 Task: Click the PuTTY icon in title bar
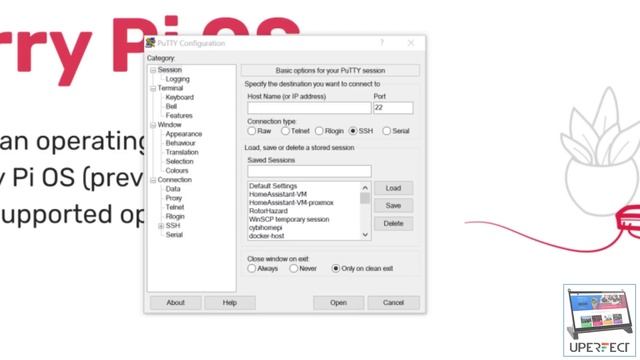150,43
